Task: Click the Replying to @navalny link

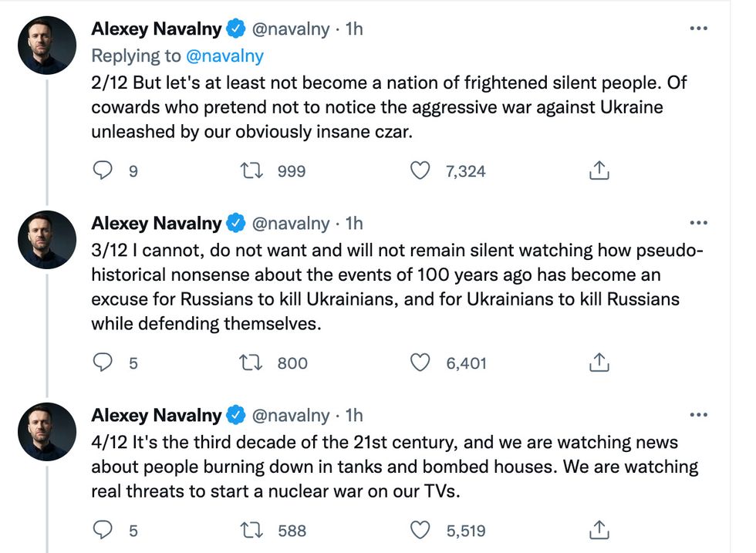Action: [x=219, y=56]
